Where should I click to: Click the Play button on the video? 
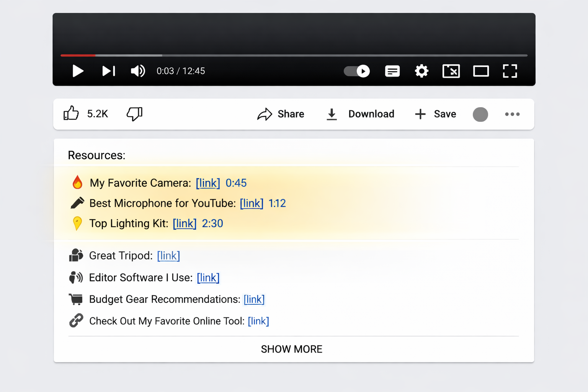click(x=78, y=71)
